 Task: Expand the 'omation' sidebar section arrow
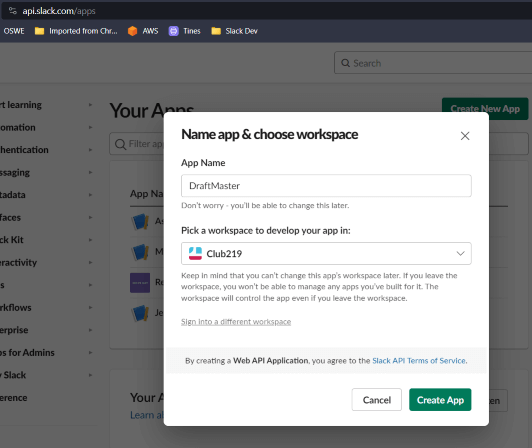(90, 127)
